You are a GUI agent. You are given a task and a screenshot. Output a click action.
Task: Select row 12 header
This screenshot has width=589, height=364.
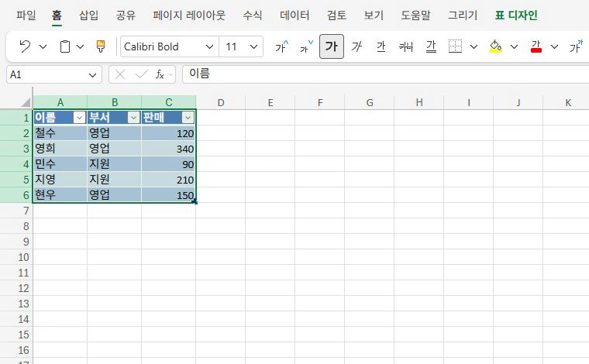tap(16, 288)
